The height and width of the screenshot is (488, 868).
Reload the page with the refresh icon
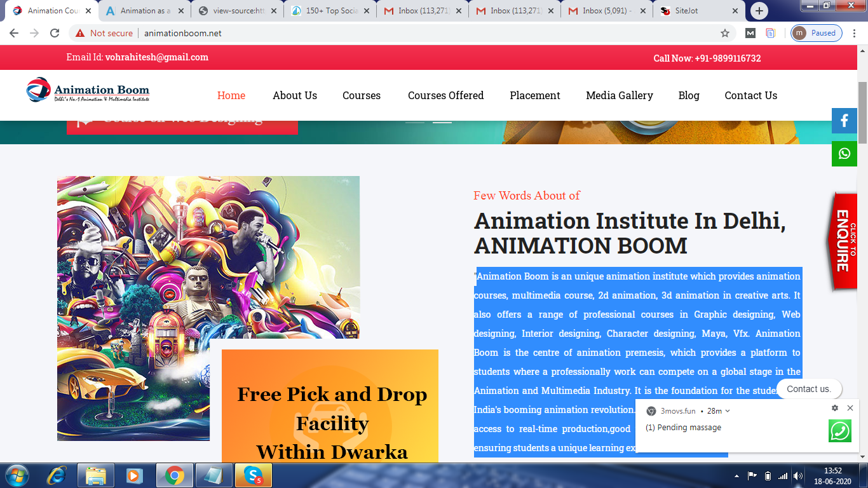55,33
